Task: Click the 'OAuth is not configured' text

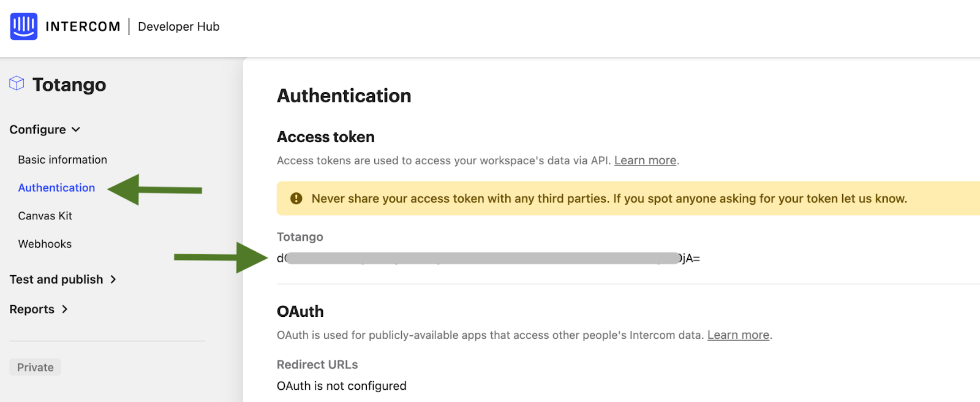Action: (x=342, y=386)
